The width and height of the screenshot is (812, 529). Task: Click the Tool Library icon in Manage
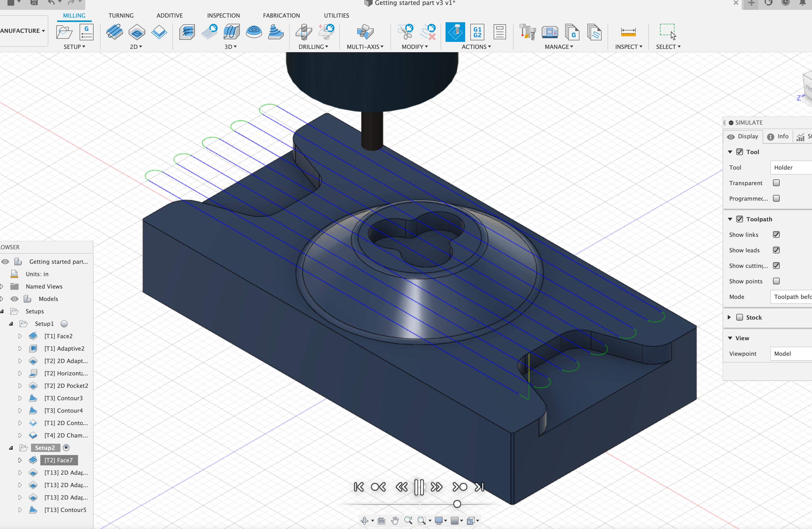[527, 32]
